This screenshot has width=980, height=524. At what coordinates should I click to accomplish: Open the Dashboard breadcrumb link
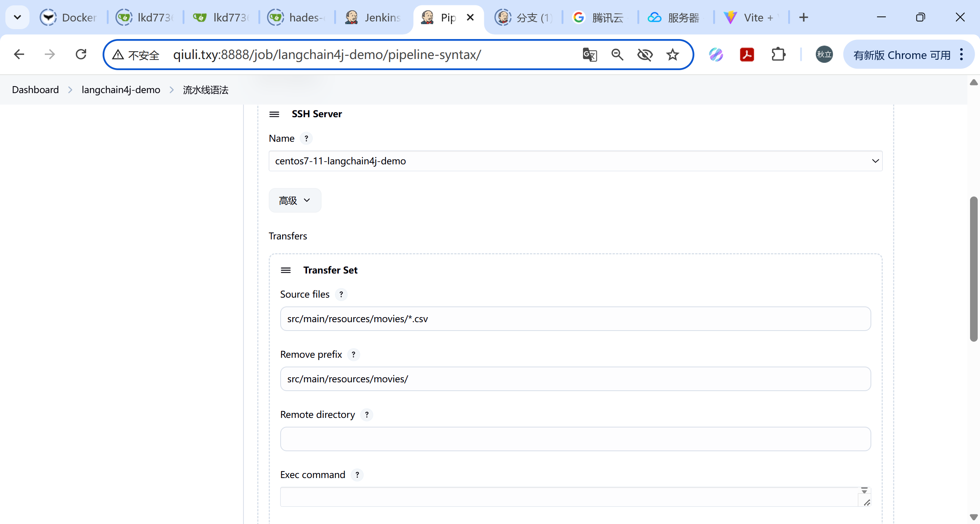[35, 90]
